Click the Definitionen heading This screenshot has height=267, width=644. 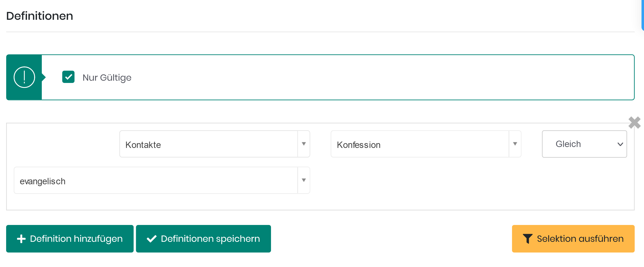(x=40, y=16)
